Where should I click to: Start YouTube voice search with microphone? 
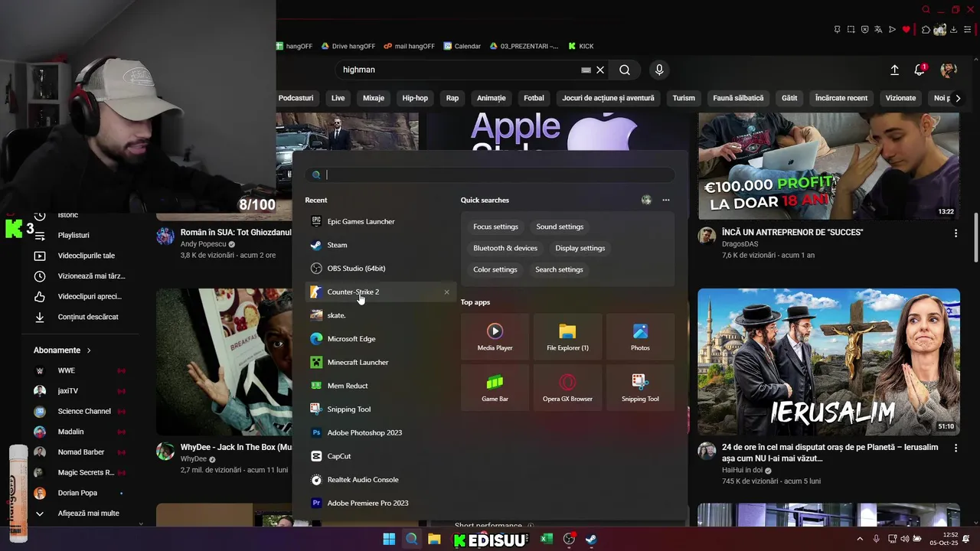point(659,70)
